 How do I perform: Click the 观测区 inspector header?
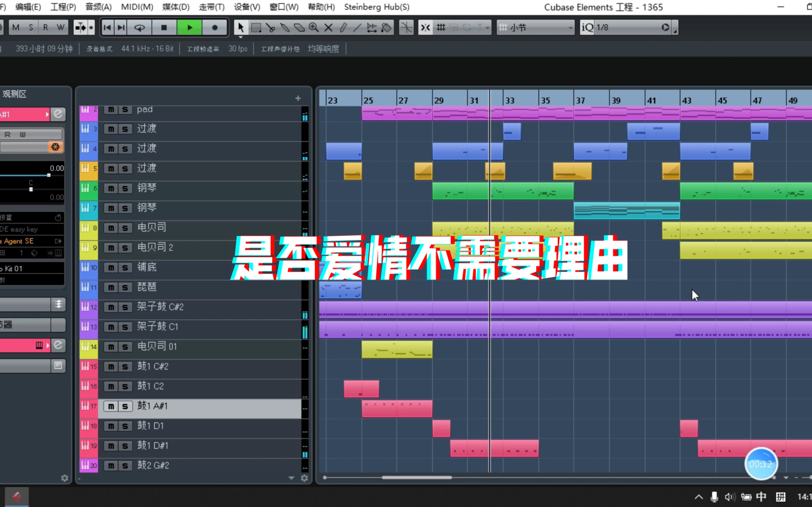click(14, 94)
